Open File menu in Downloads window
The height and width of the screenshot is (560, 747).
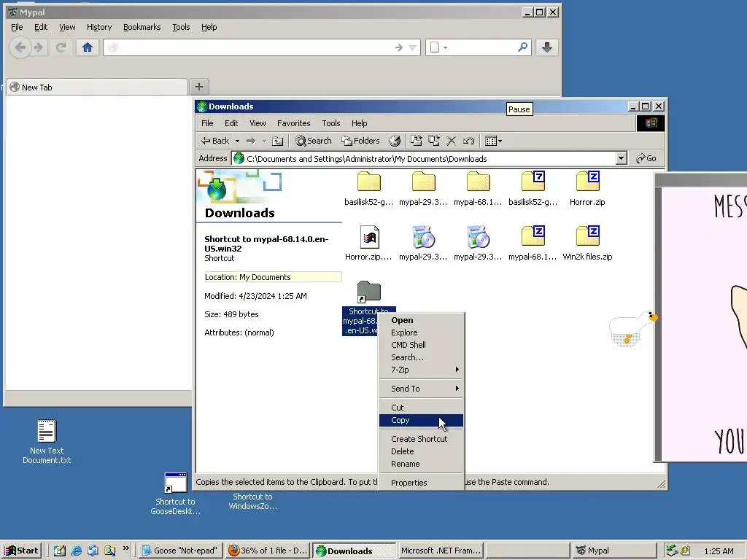pyautogui.click(x=207, y=123)
